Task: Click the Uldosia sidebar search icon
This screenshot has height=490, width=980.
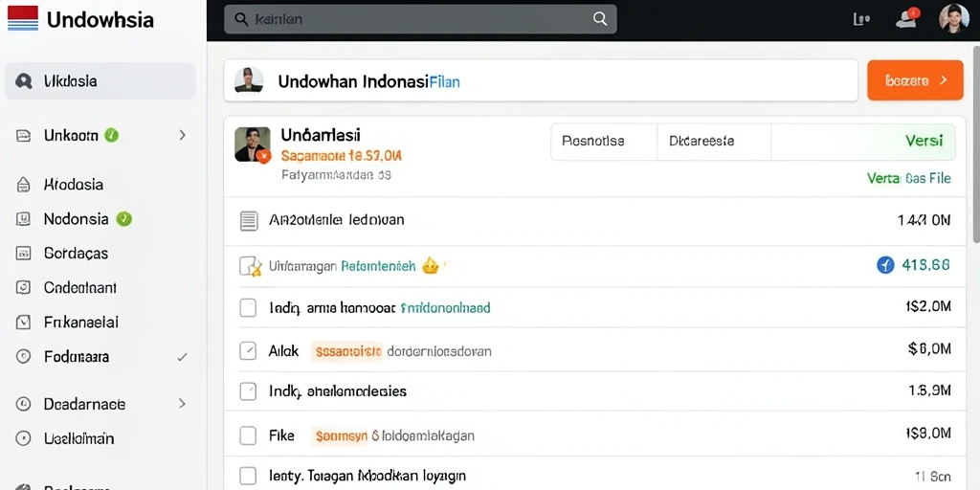Action: click(x=24, y=81)
